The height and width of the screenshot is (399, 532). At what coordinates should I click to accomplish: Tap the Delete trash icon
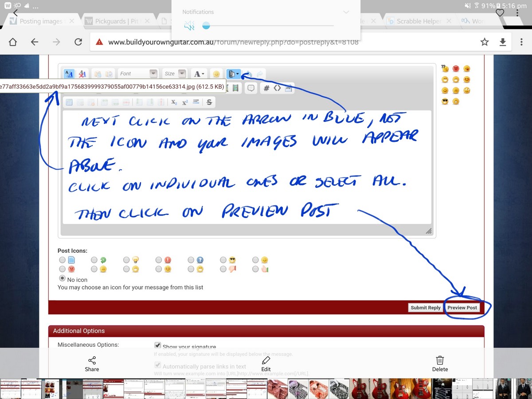[440, 364]
